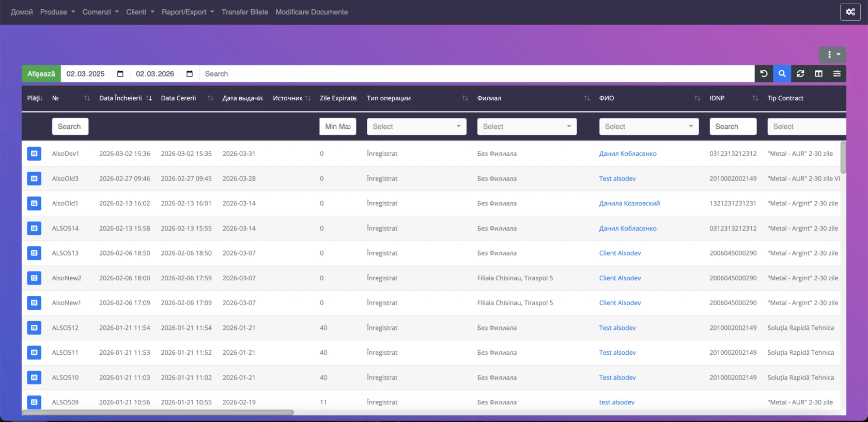This screenshot has width=868, height=422.
Task: Sort by Data Încheierii column
Action: (x=149, y=98)
